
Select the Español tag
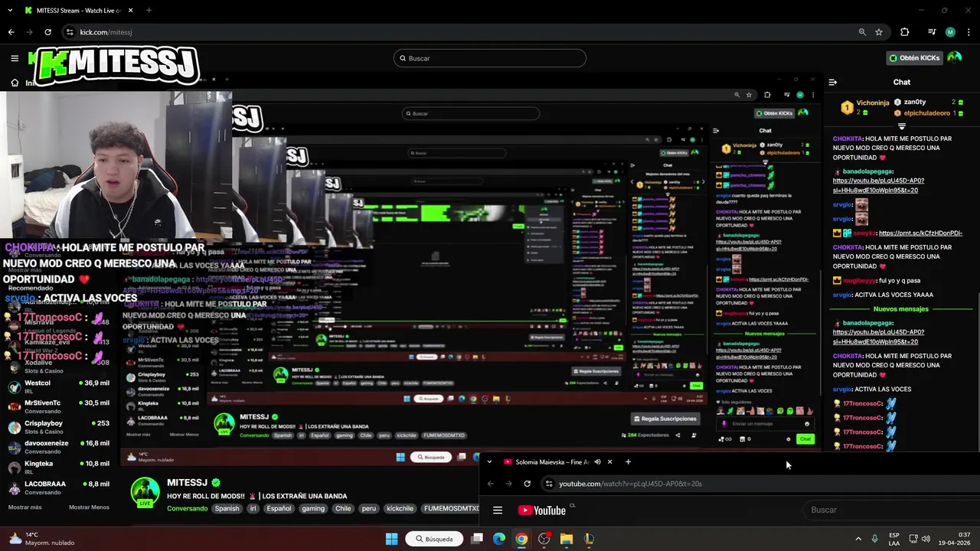[279, 508]
